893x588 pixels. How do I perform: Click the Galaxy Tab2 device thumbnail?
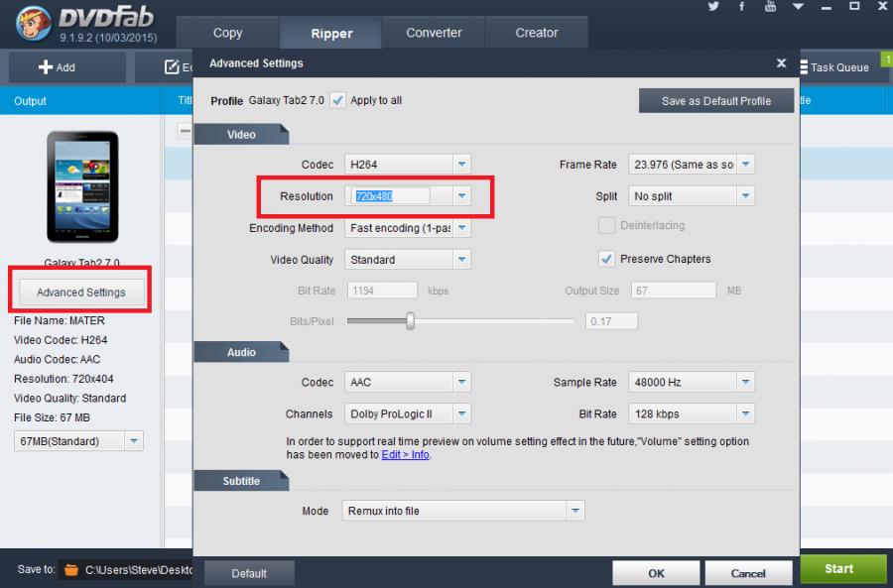pyautogui.click(x=82, y=186)
